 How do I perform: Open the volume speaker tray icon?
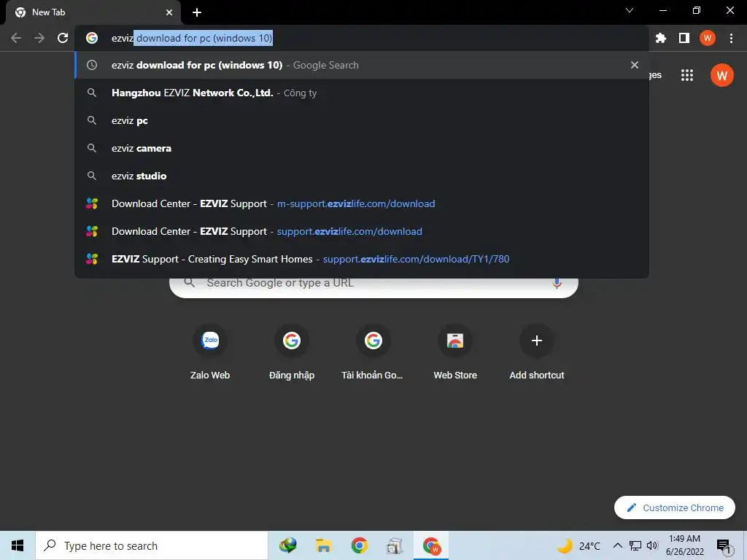652,545
